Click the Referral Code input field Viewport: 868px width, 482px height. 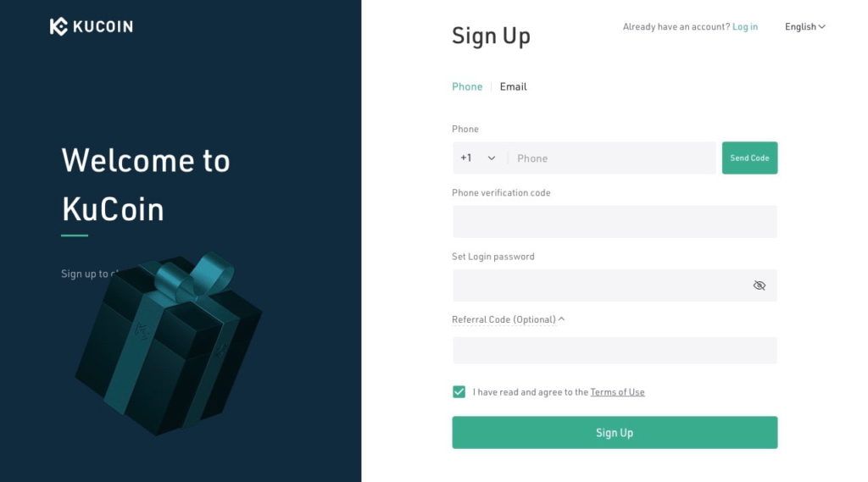point(615,351)
